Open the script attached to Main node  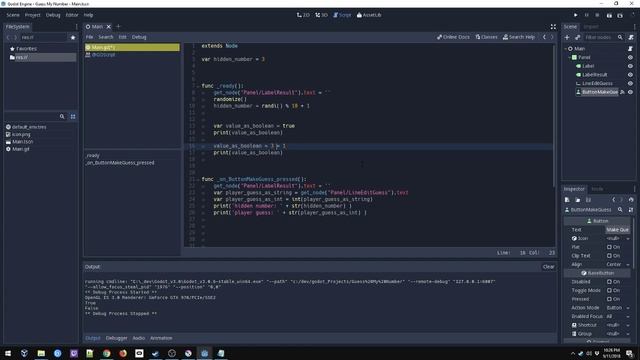pyautogui.click(x=630, y=49)
